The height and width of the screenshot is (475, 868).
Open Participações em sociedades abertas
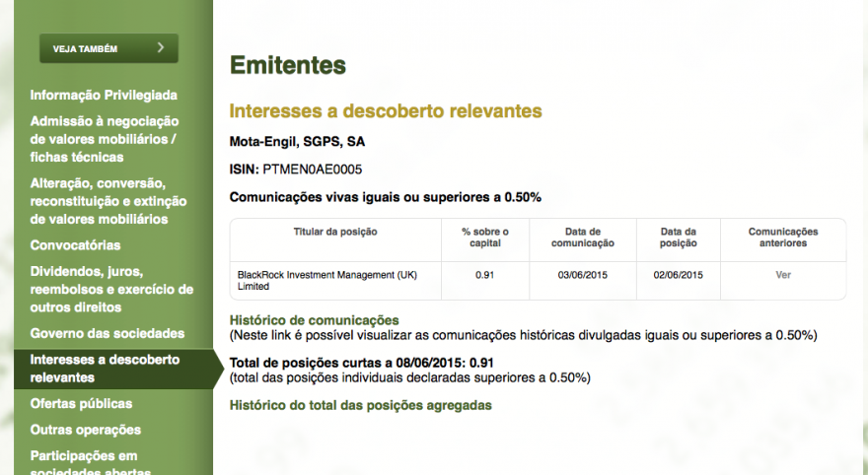tap(90, 464)
